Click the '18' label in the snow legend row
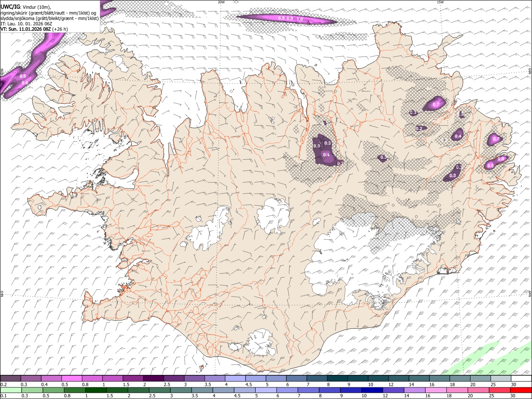Image resolution: width=532 pixels, height=399 pixels. 452,384
